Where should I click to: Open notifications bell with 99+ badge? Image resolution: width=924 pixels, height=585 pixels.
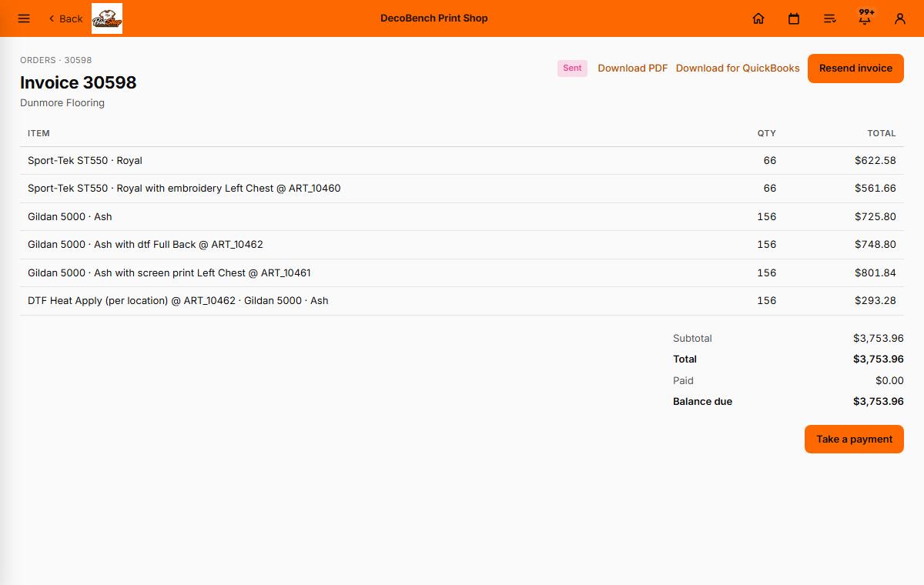865,17
